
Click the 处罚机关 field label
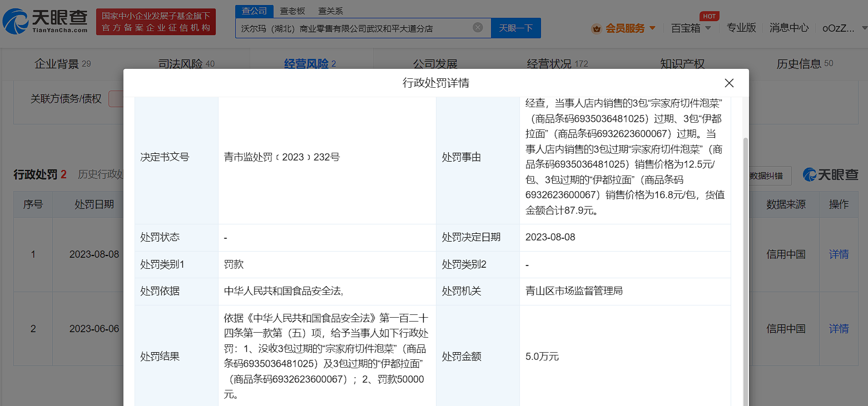[461, 291]
